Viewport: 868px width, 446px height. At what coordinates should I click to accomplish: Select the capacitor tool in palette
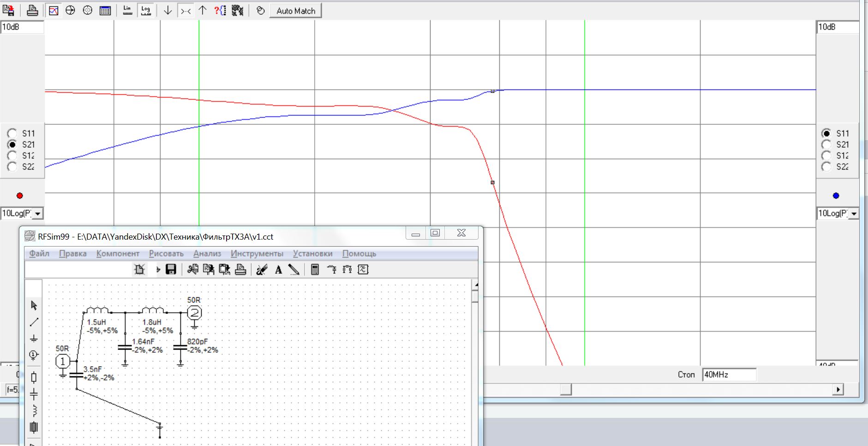click(x=34, y=394)
